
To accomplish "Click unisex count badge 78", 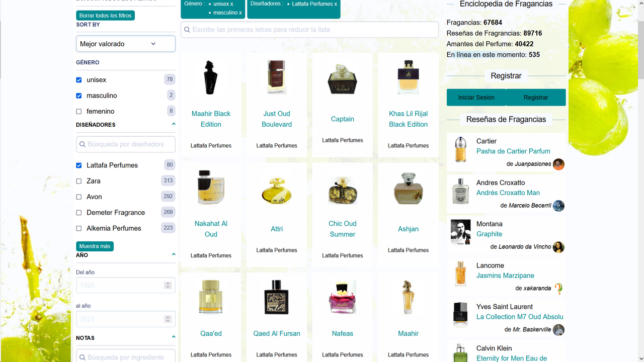I will [170, 79].
